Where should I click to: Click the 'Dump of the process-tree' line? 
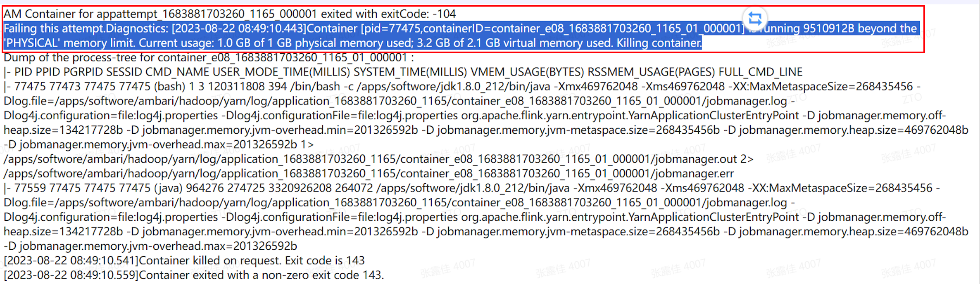click(x=209, y=57)
